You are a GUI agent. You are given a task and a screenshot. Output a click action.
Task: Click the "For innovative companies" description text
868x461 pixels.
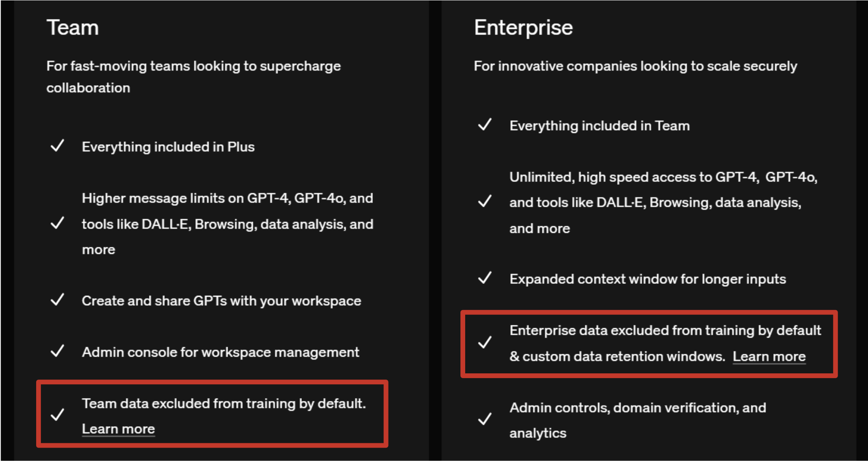pos(635,66)
